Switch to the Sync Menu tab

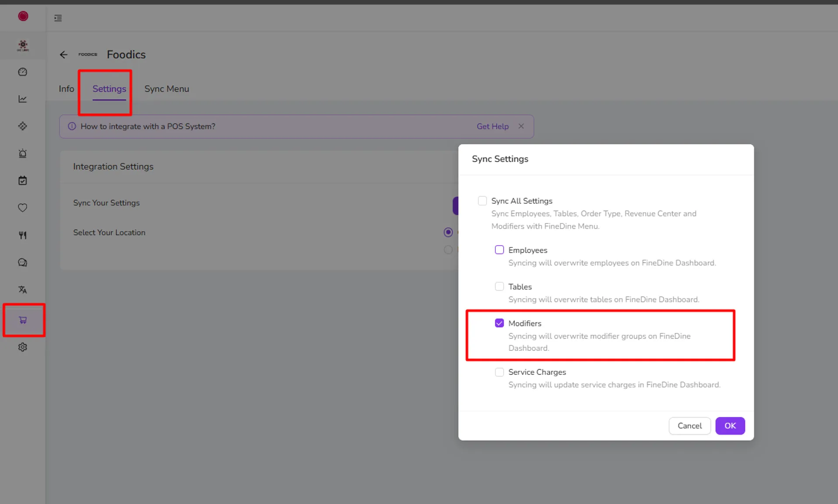click(167, 89)
